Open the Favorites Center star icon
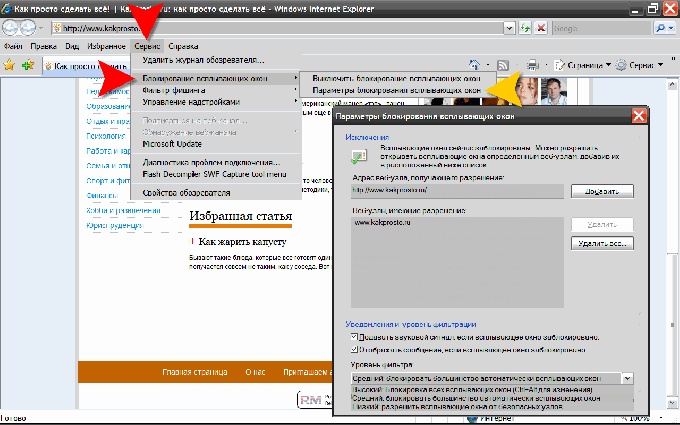The height and width of the screenshot is (425, 680). click(9, 65)
